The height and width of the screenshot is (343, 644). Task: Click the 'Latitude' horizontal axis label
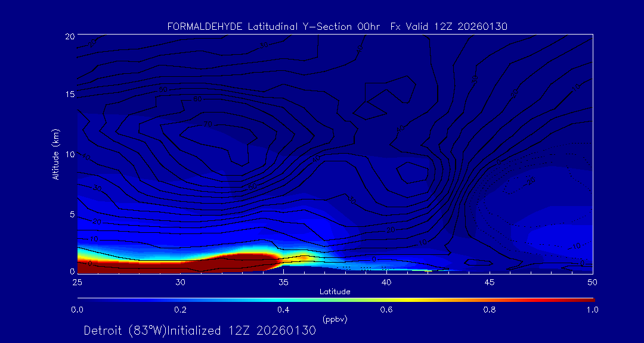pyautogui.click(x=335, y=292)
